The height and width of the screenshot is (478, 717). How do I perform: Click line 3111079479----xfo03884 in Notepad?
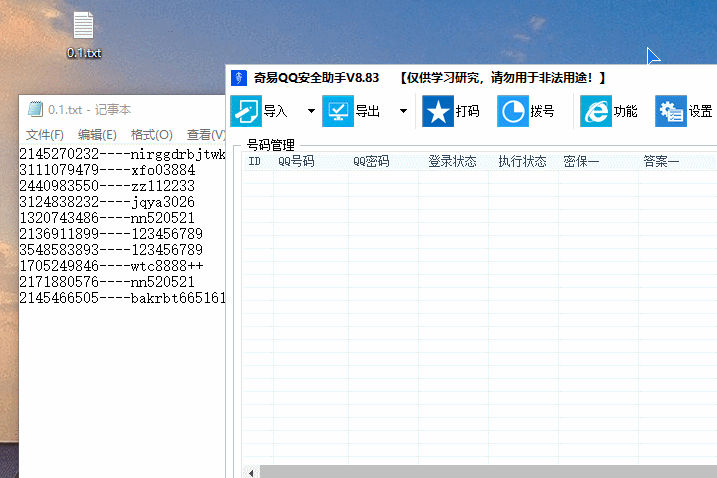[107, 170]
